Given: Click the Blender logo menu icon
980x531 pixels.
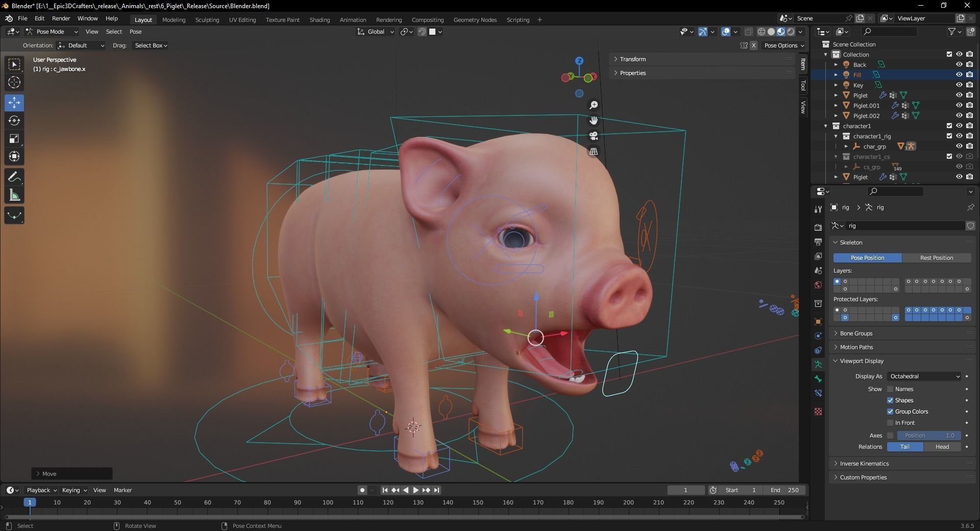Looking at the screenshot, I should tap(9, 18).
